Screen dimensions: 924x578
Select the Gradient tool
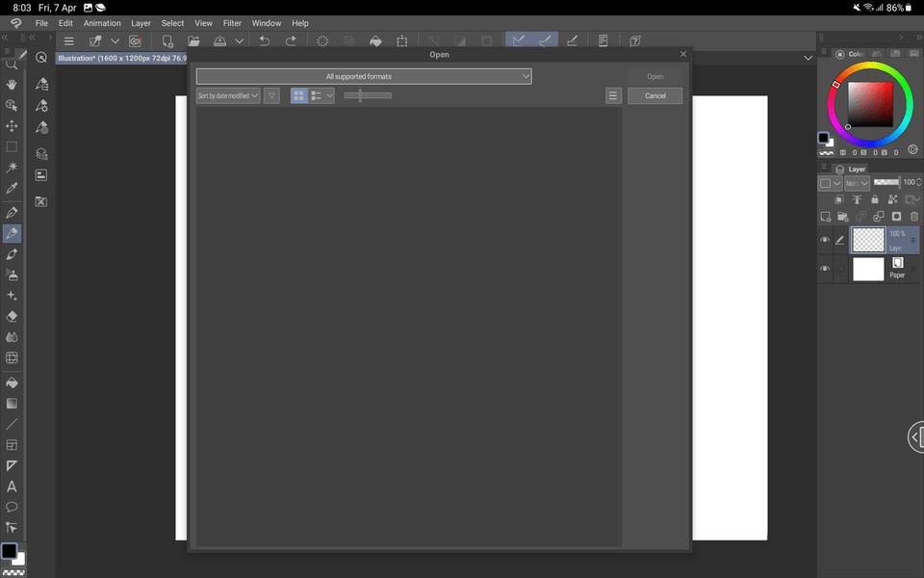click(x=12, y=405)
